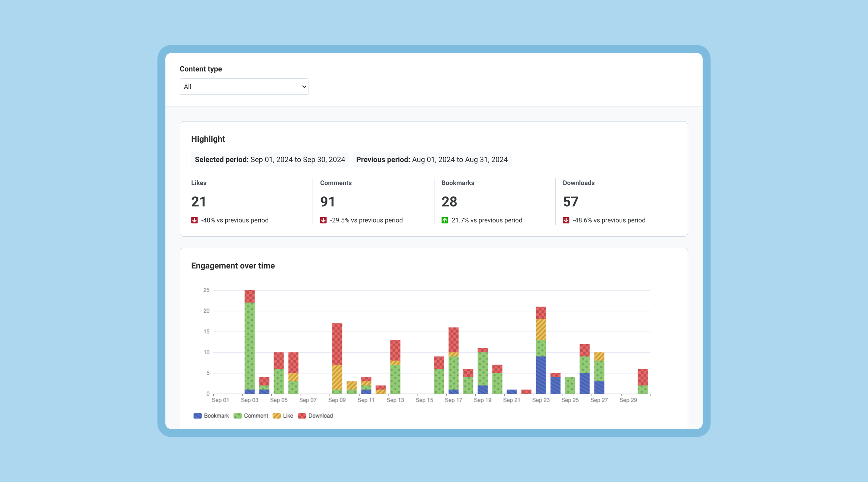The height and width of the screenshot is (482, 868).
Task: Click the Bookmarks count 28
Action: pos(449,202)
